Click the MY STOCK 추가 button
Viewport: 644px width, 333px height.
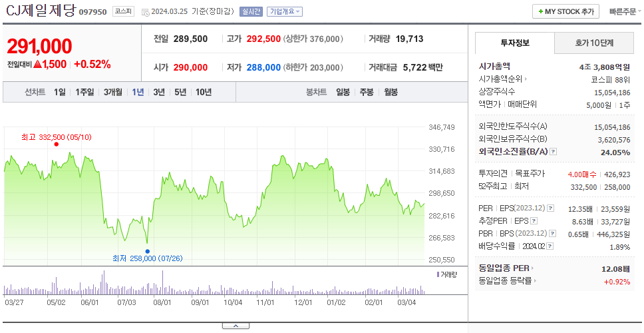(x=566, y=11)
